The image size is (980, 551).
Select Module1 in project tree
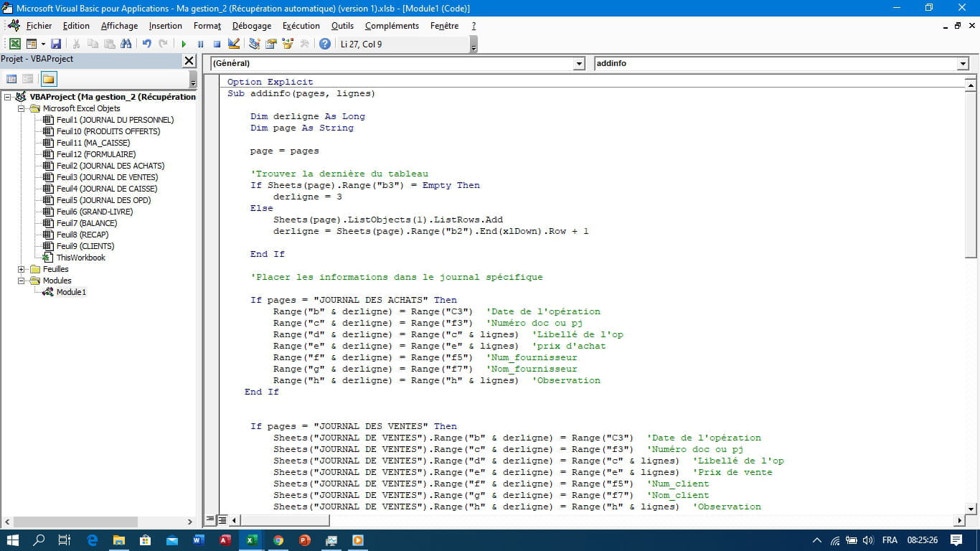pos(71,292)
